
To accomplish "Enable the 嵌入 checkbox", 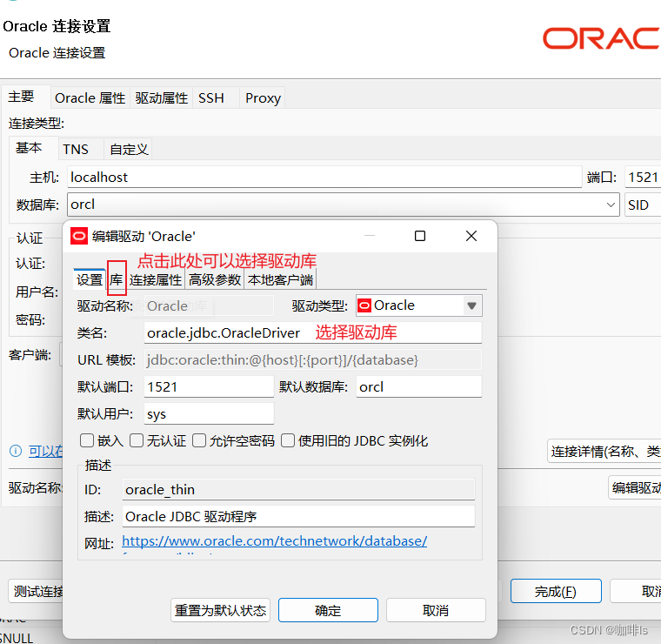I will pyautogui.click(x=87, y=440).
